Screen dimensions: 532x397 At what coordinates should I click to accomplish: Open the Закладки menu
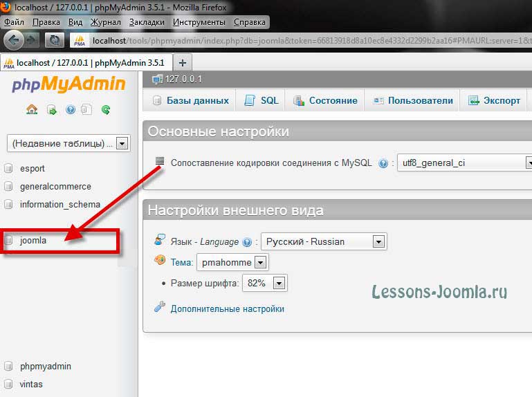coord(147,22)
